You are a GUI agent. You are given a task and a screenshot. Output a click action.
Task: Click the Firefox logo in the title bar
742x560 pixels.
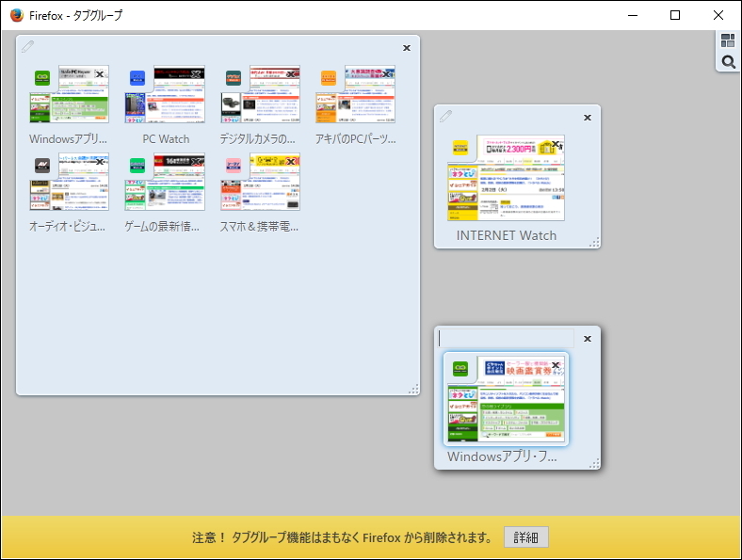point(17,15)
